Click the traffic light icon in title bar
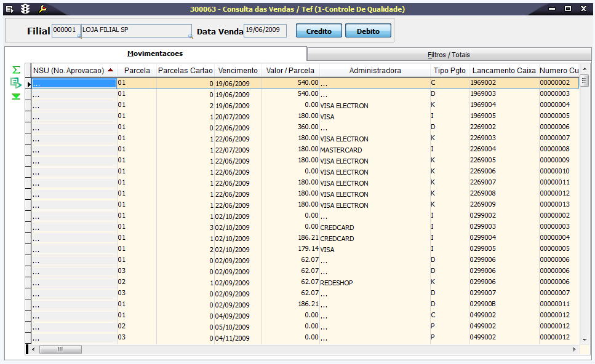595x364 pixels. pyautogui.click(x=25, y=9)
